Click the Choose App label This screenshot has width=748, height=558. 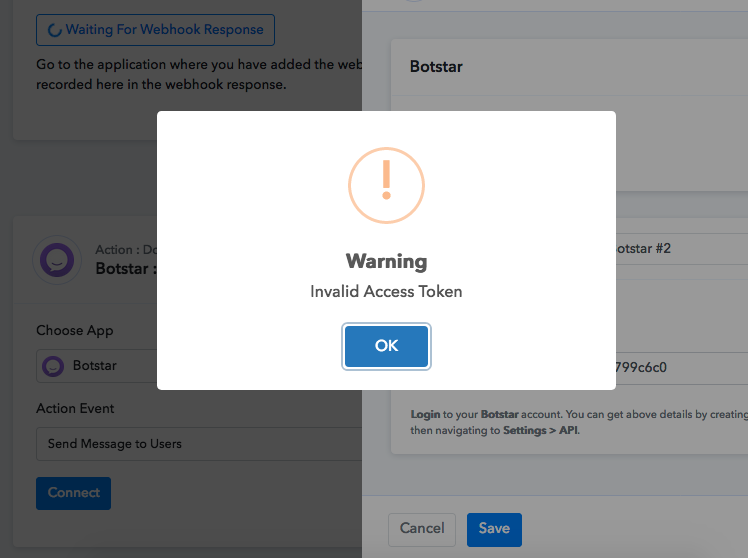(x=75, y=331)
